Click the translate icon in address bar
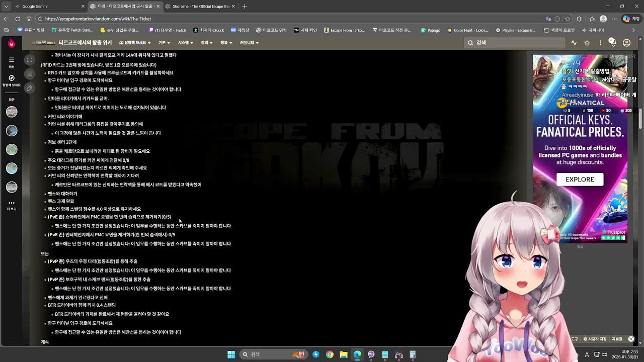 [548, 19]
